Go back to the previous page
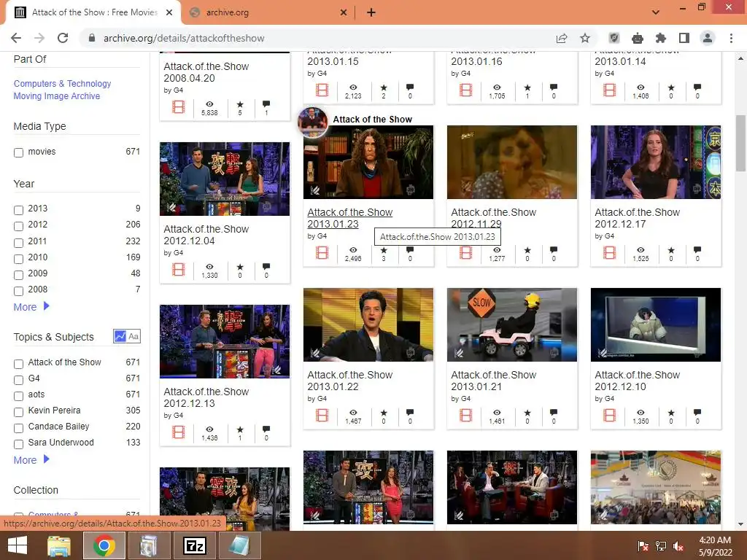 (x=16, y=38)
